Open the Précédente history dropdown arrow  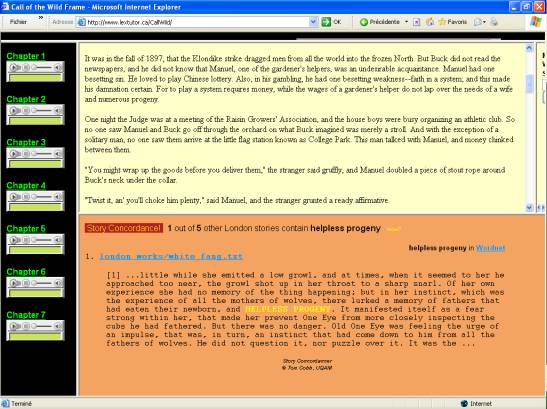pos(406,22)
